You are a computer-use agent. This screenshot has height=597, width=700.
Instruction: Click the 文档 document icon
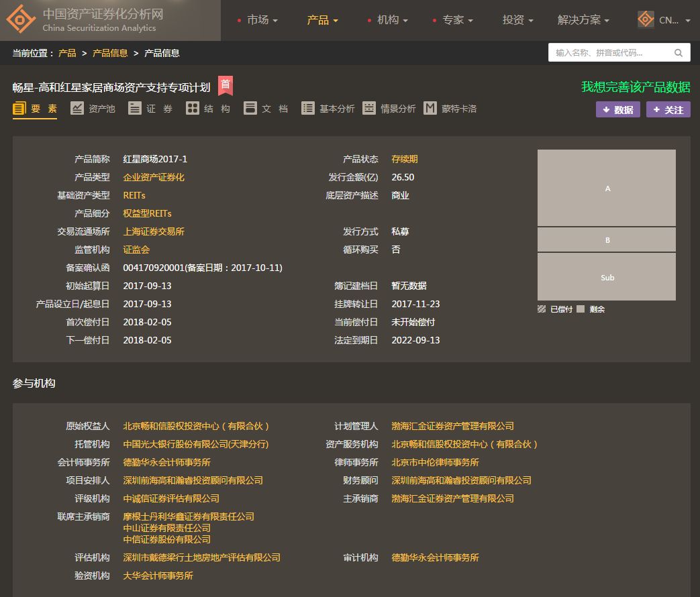(x=250, y=109)
